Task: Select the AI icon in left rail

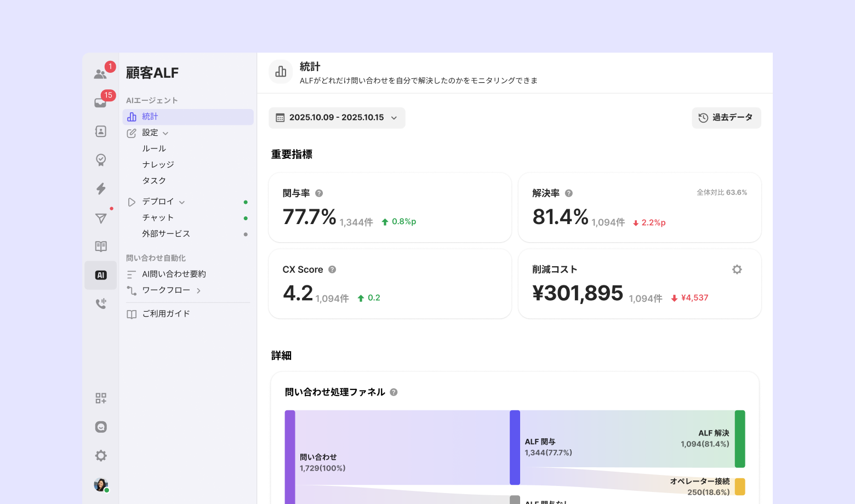Action: click(x=101, y=275)
